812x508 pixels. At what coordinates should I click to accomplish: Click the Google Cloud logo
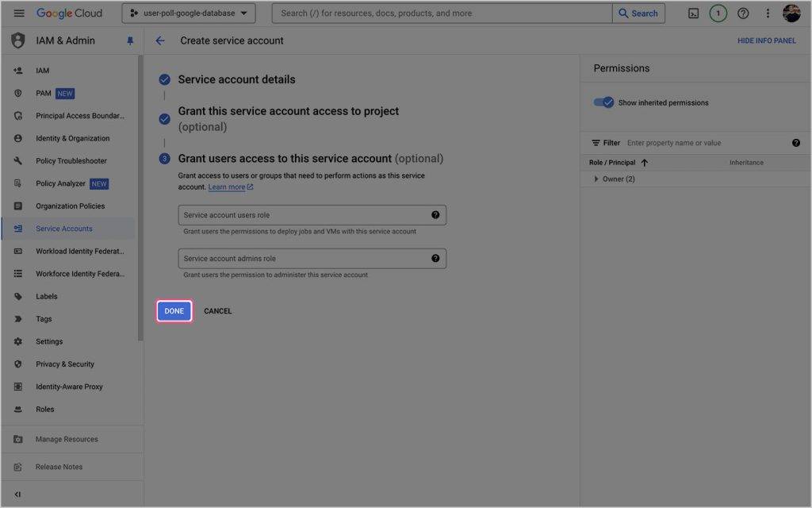[x=70, y=13]
